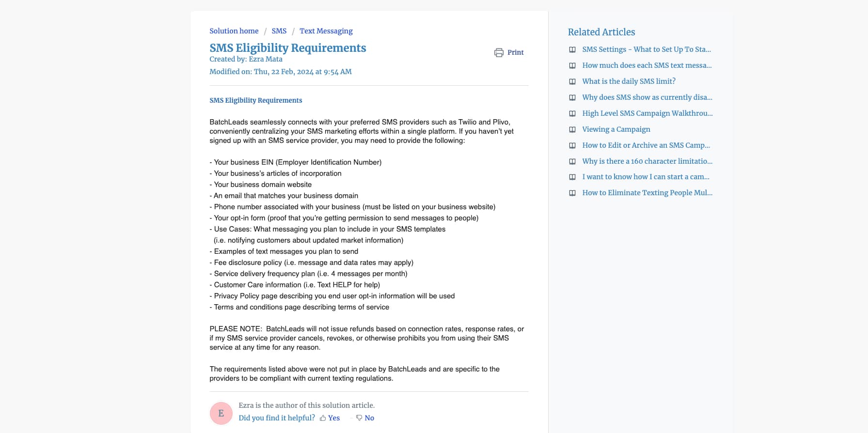Click the book icon beside "How to Eliminate Texting People"

coord(572,193)
